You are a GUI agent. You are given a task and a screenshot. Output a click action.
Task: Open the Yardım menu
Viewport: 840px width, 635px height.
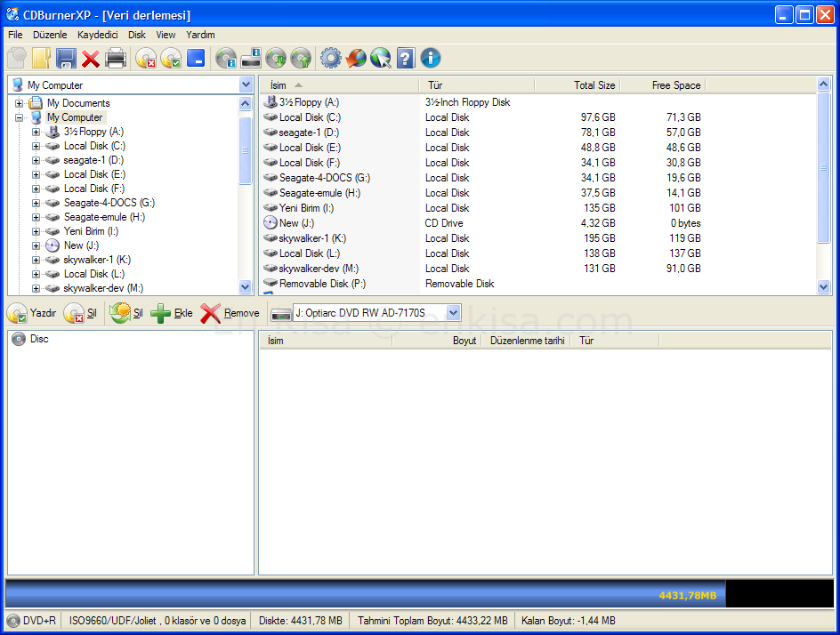200,35
